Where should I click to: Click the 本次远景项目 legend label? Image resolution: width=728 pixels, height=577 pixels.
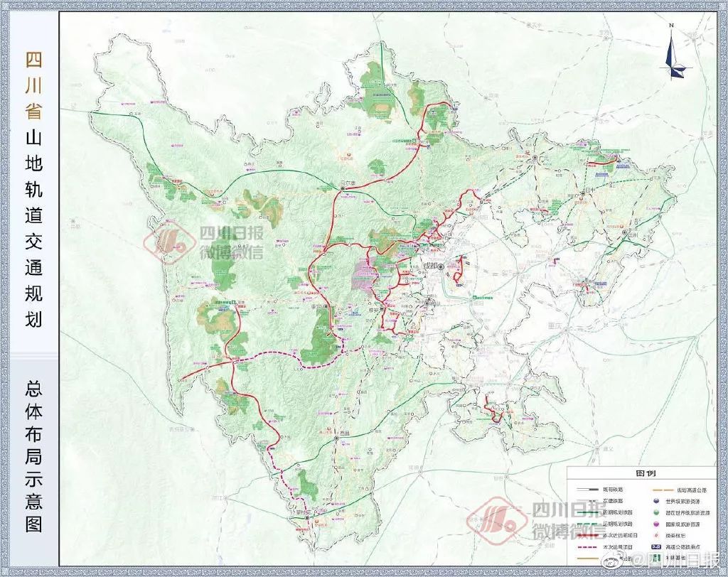point(617,547)
